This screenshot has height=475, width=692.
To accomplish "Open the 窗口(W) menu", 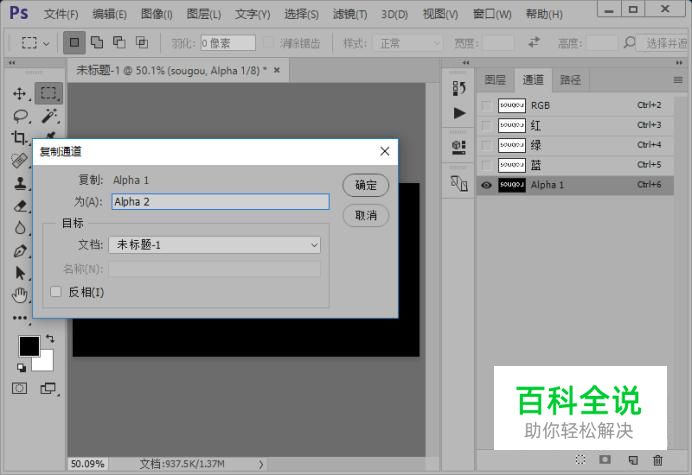I will tap(492, 14).
